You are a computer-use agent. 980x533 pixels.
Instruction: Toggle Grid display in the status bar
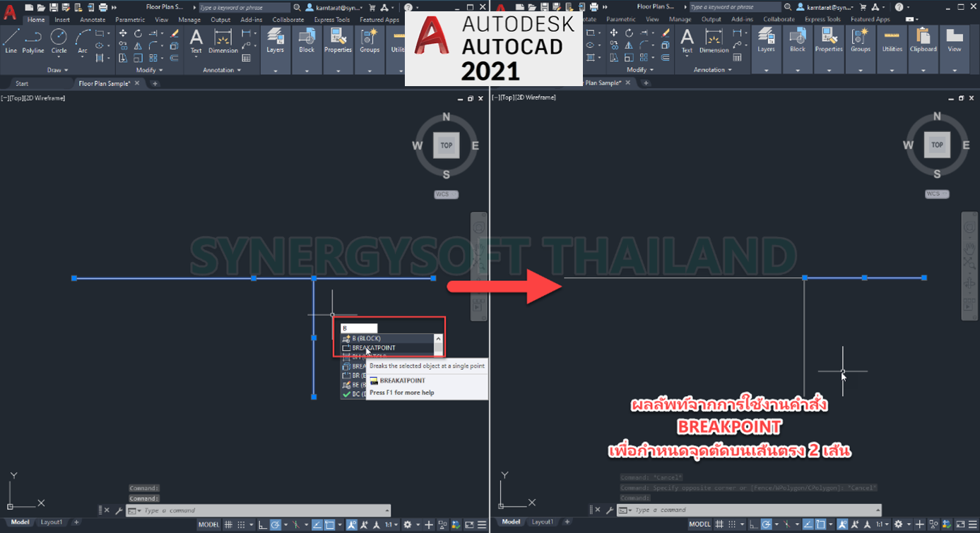[228, 524]
